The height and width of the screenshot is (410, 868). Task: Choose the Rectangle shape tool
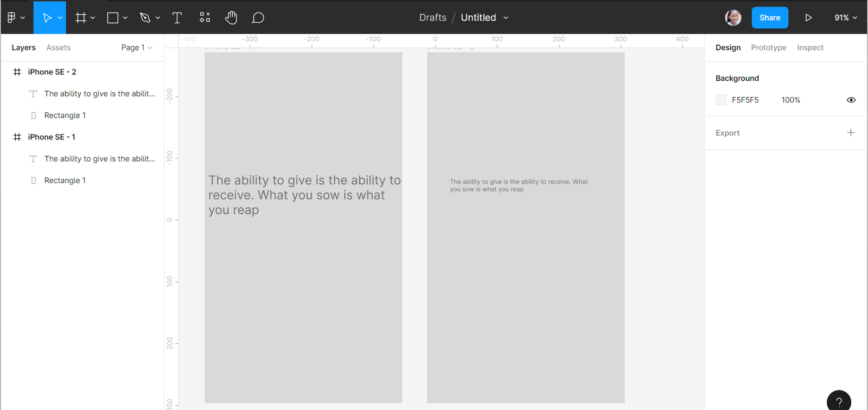coord(113,18)
